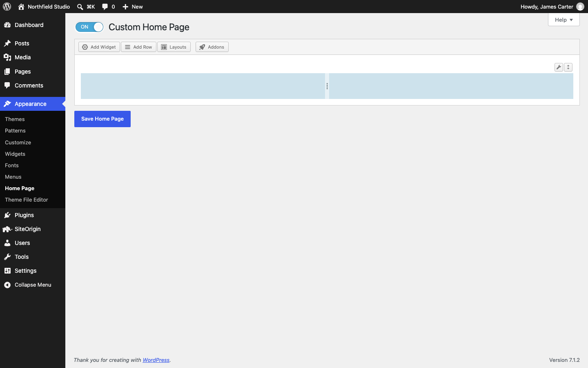The height and width of the screenshot is (368, 588).
Task: Click the user avatar next to James Carter
Action: click(580, 7)
